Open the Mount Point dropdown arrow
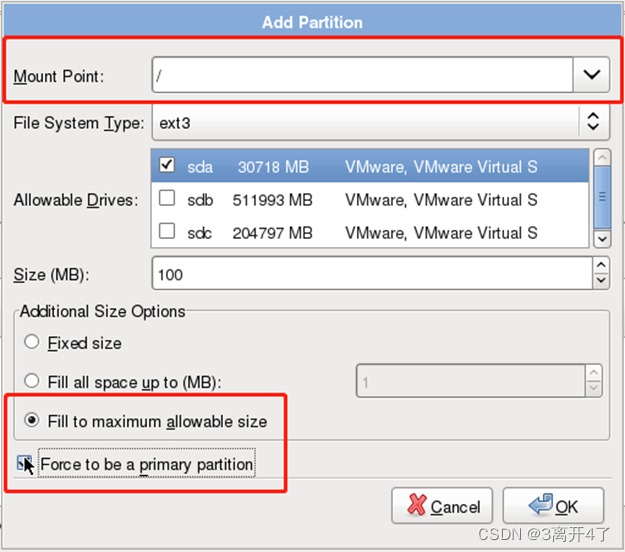This screenshot has height=552, width=625. click(592, 75)
